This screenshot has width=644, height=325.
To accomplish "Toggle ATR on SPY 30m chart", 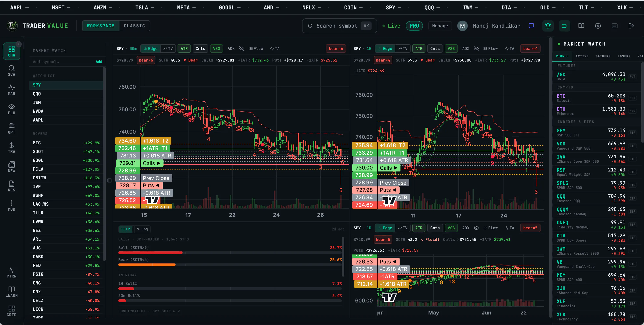I will pos(184,48).
